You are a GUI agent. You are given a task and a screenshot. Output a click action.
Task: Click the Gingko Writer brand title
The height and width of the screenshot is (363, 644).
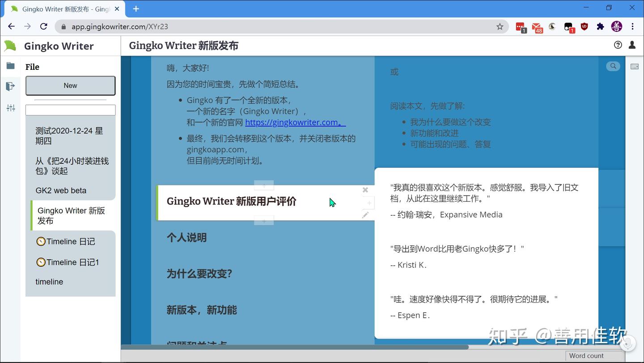tap(59, 46)
